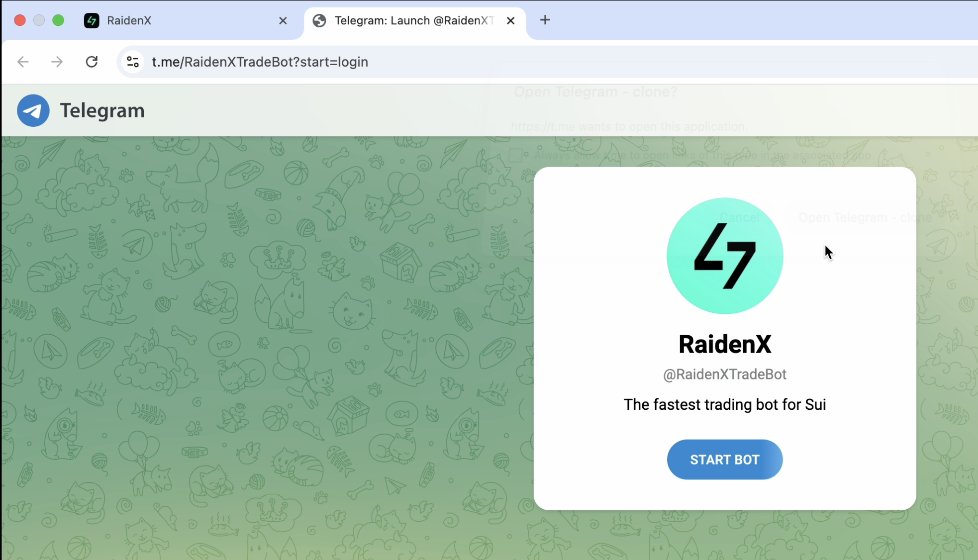Click the RaidenX bot name heading
The width and height of the screenshot is (978, 560).
[x=724, y=344]
